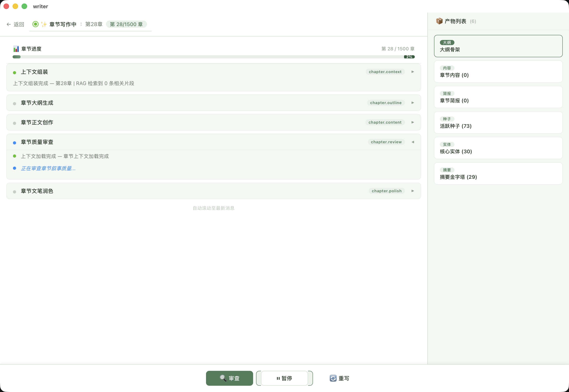Click the 章节文笔润色 step title

pyautogui.click(x=37, y=191)
